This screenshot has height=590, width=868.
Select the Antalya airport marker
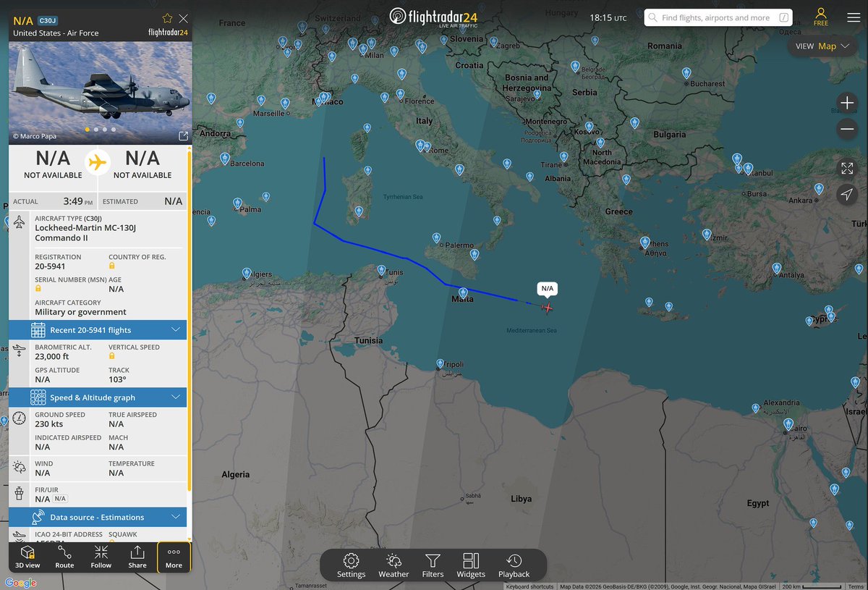776,267
